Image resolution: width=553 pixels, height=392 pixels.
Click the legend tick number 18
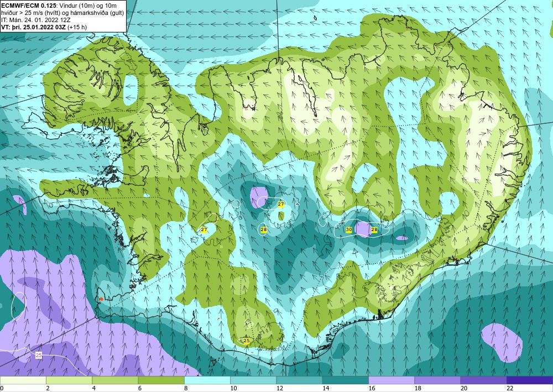(418, 388)
